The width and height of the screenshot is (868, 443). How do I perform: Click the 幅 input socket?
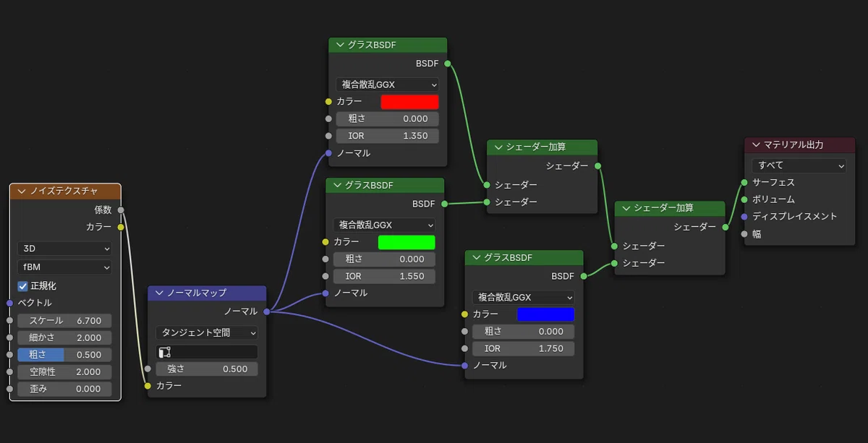(x=744, y=234)
